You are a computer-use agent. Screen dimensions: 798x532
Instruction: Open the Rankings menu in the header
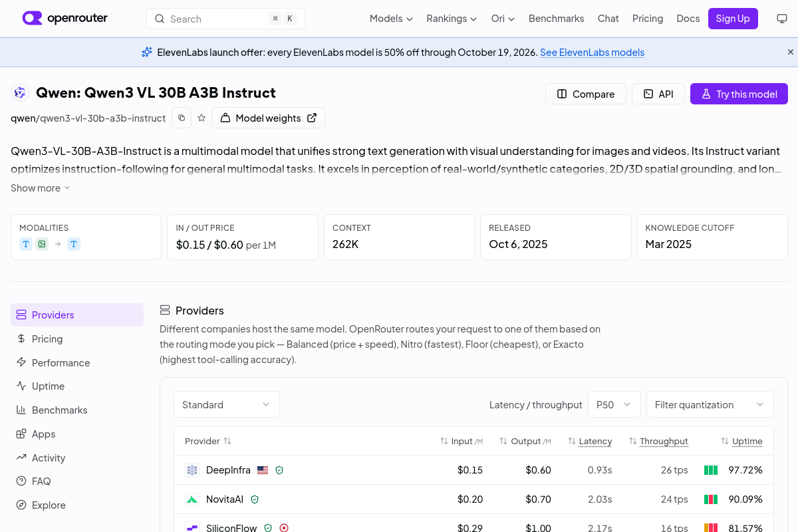(x=452, y=19)
